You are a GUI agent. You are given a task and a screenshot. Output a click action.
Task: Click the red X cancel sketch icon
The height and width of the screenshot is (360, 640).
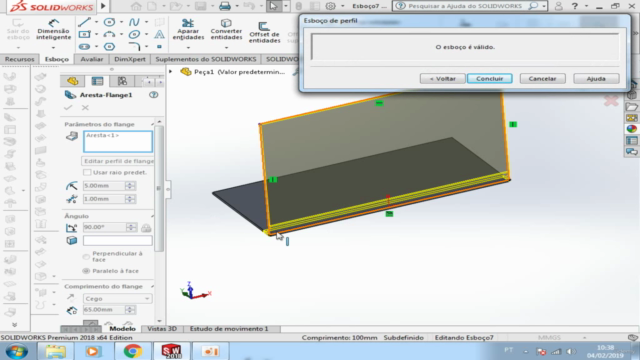click(x=611, y=100)
